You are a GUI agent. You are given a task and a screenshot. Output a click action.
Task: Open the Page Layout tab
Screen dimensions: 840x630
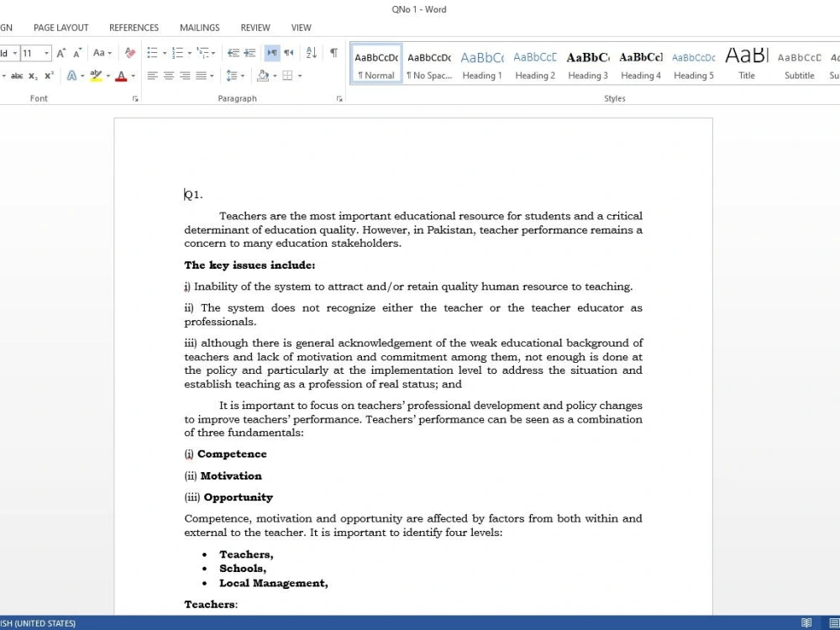61,28
